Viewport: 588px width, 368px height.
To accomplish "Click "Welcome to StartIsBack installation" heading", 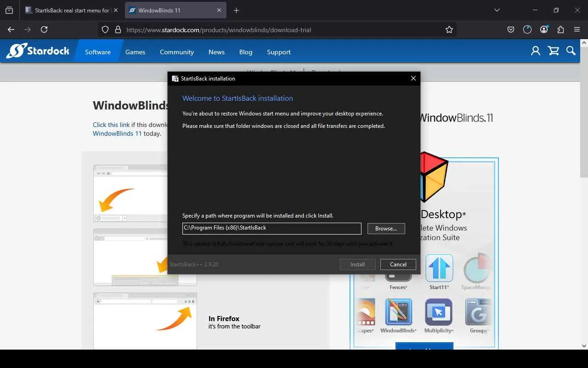I will pyautogui.click(x=237, y=98).
